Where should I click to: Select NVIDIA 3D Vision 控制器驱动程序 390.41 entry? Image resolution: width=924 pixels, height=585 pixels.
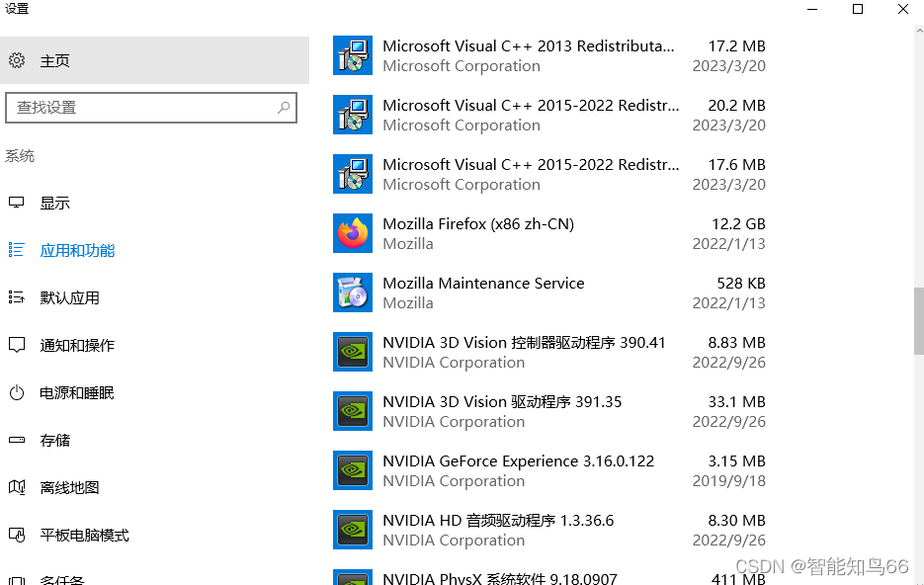(549, 352)
